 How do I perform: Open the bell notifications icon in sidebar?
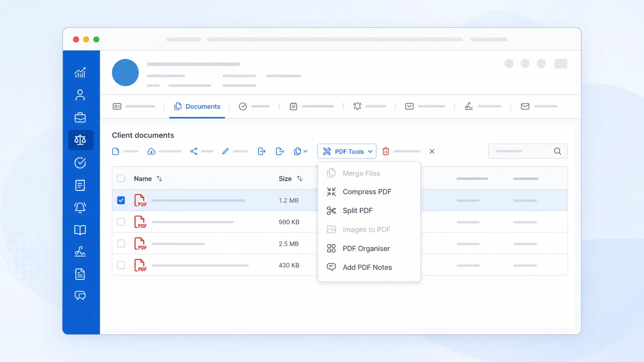80,208
